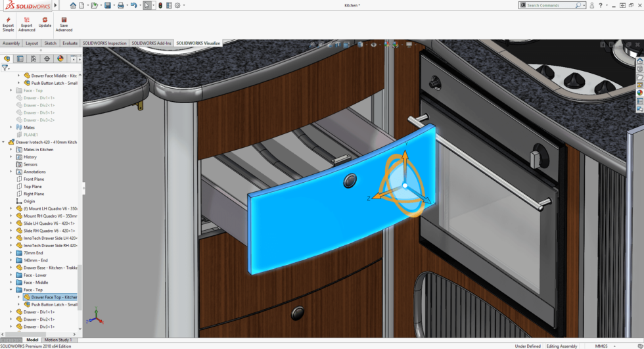
Task: Select the Origin tree item
Action: tap(29, 201)
